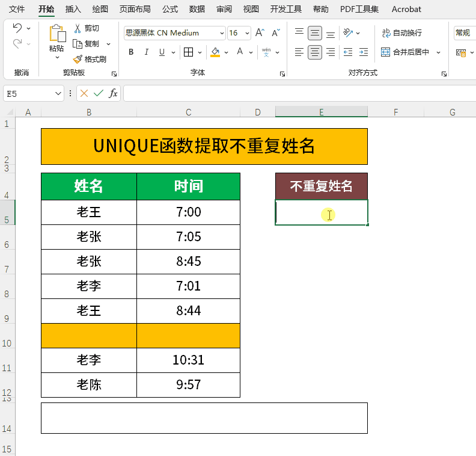The image size is (476, 456).
Task: Apply font color letter A
Action: pyautogui.click(x=240, y=52)
